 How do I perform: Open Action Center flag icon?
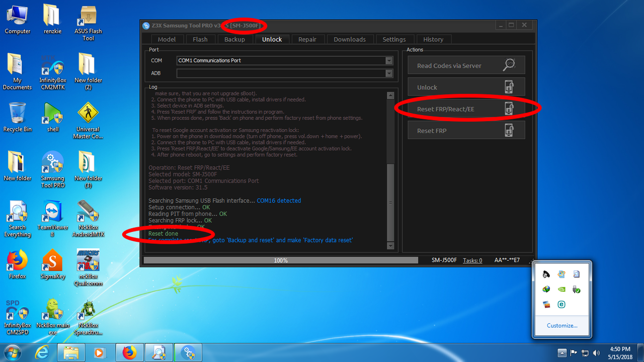[574, 352]
